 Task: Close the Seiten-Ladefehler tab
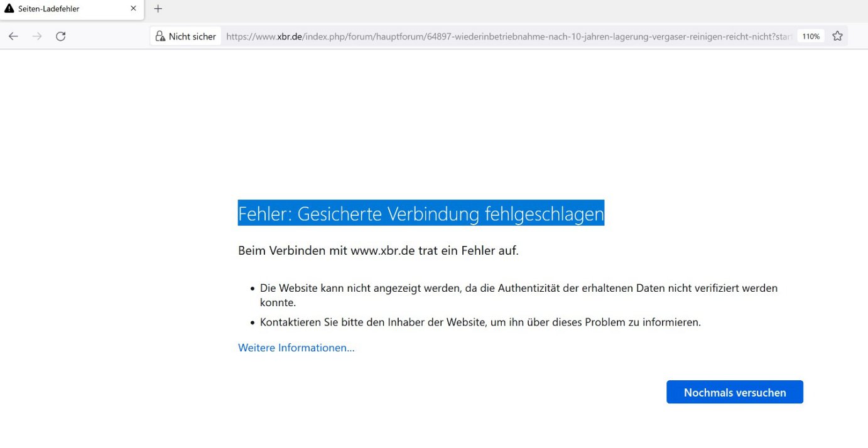point(133,8)
